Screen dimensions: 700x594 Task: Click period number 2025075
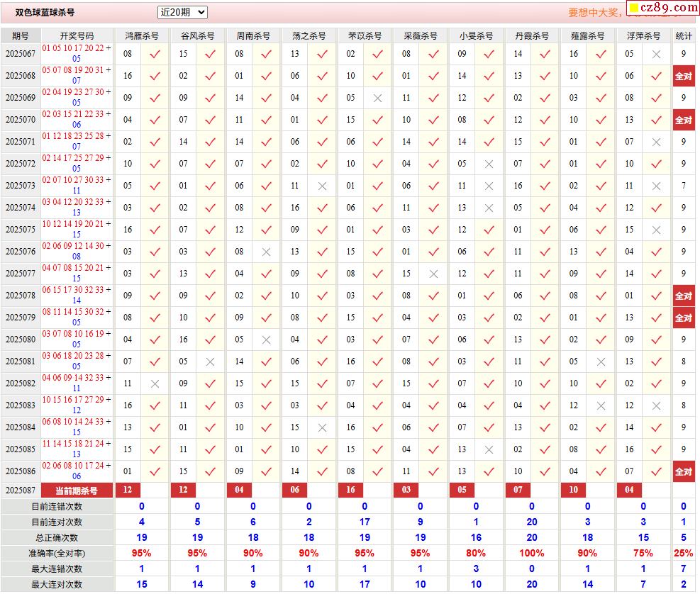pyautogui.click(x=21, y=230)
